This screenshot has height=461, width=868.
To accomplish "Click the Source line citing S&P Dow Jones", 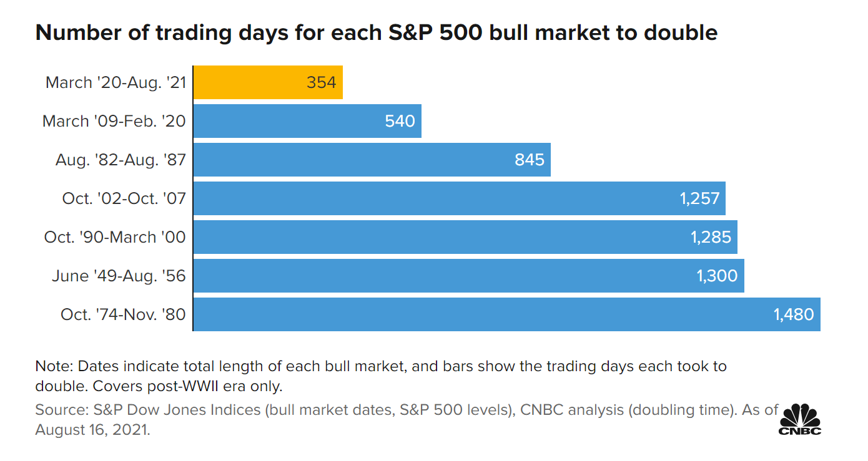I will [406, 410].
